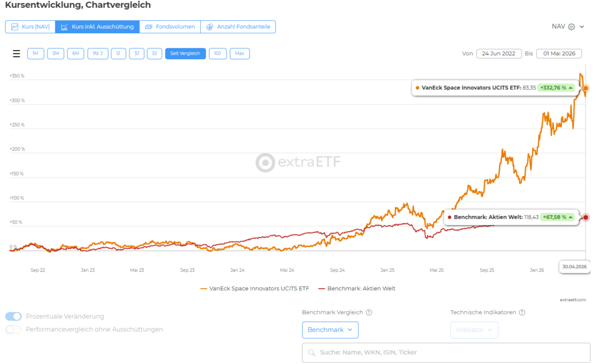
Task: Toggle Benchmark: Aktien Welt legend entry
Action: (x=357, y=289)
